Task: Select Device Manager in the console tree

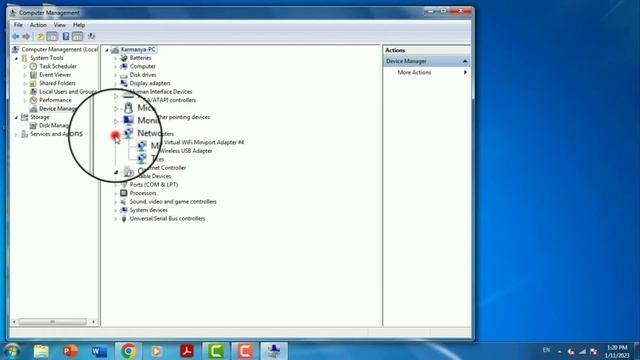Action: [x=53, y=109]
